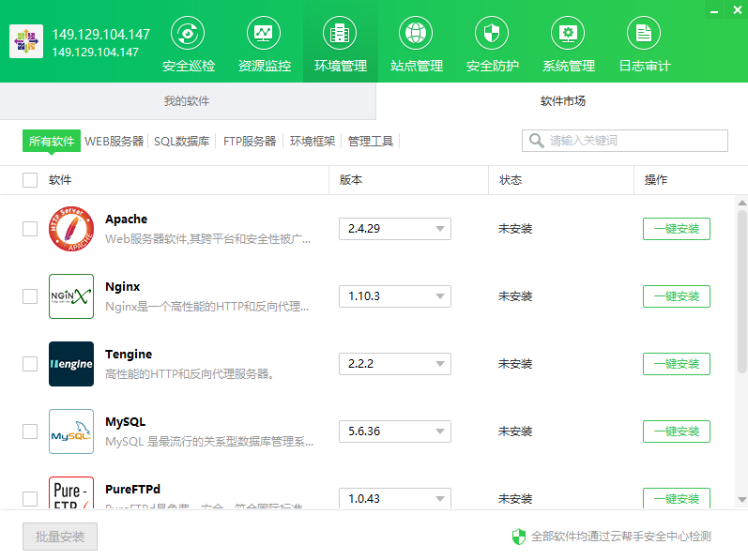Click the 版本 column header

351,180
